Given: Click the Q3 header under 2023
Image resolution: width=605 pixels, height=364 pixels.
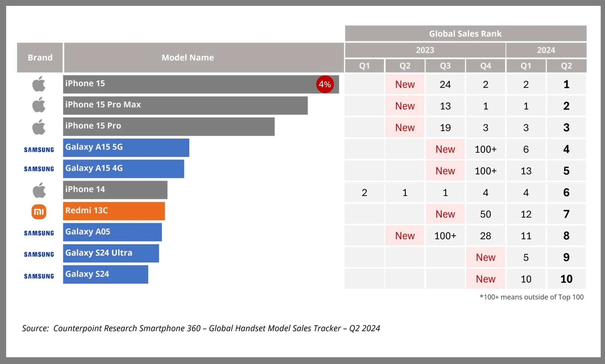Looking at the screenshot, I should pos(445,66).
